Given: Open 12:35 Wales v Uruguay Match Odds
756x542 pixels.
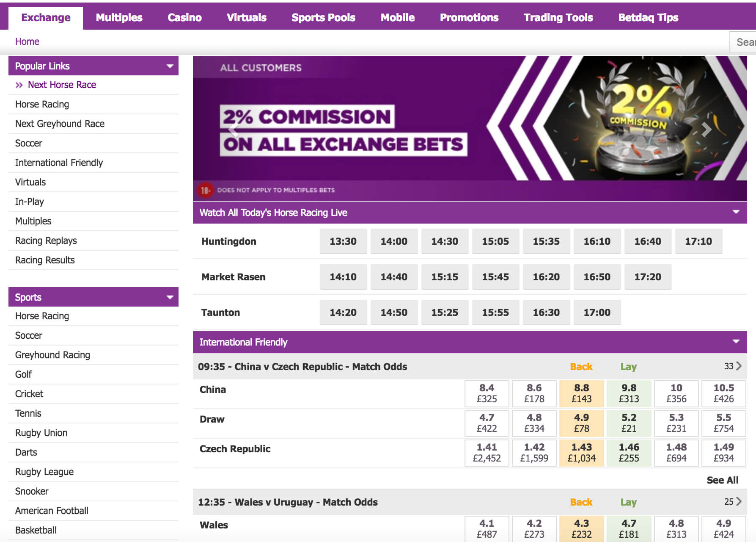Looking at the screenshot, I should tap(288, 502).
